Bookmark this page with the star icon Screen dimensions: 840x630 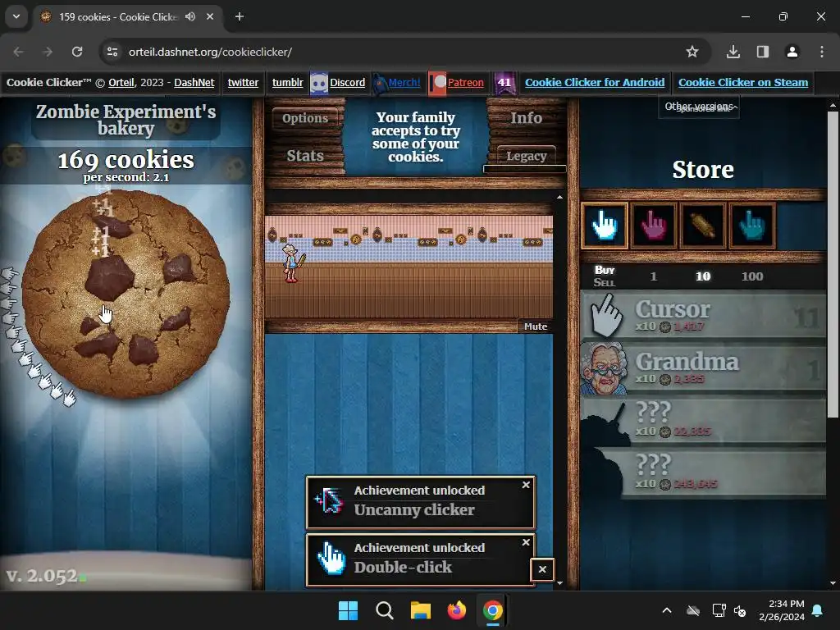pos(692,52)
